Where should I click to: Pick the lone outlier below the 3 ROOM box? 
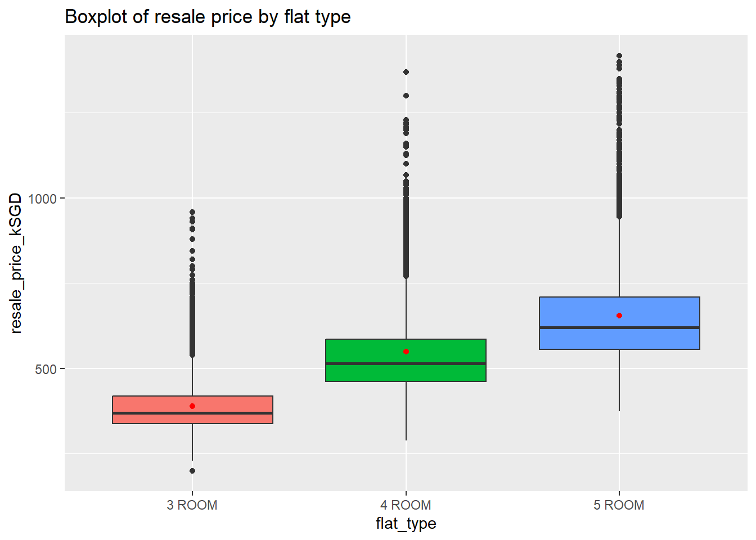click(x=192, y=471)
